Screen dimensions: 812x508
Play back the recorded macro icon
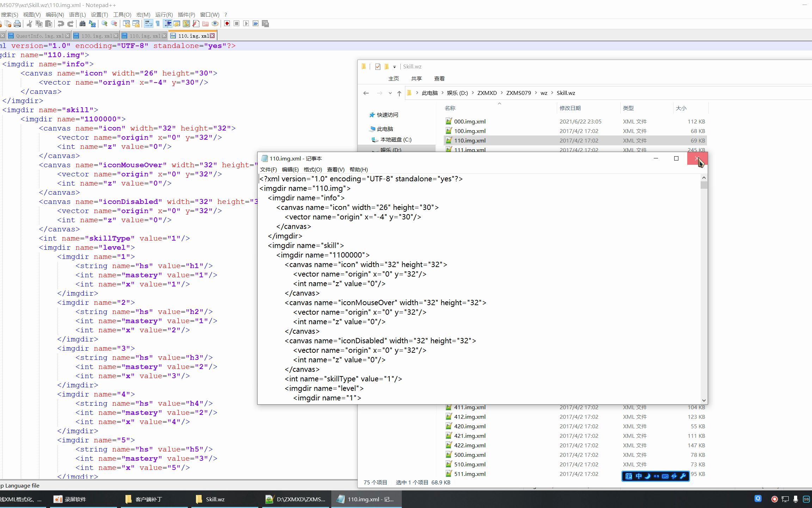[x=246, y=24]
